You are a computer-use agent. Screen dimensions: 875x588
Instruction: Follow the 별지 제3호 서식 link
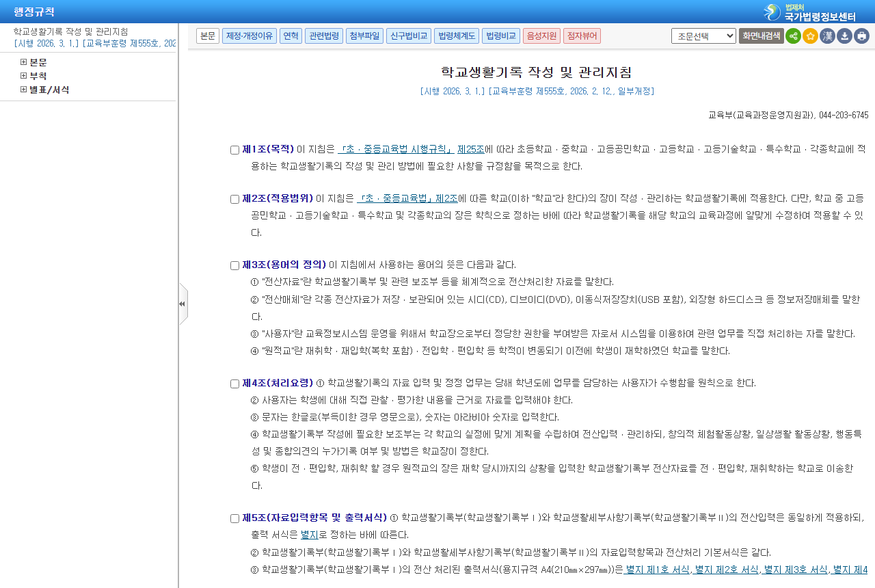click(x=796, y=569)
